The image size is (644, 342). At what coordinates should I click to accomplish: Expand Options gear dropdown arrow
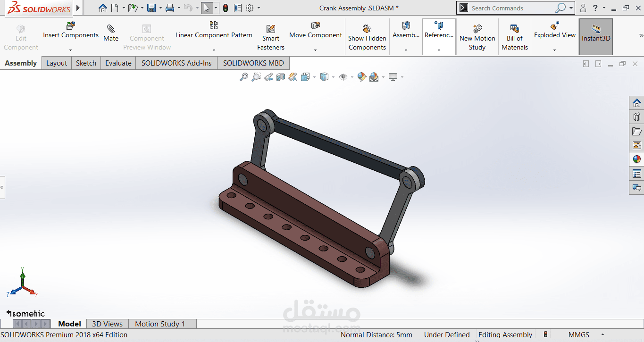point(259,8)
